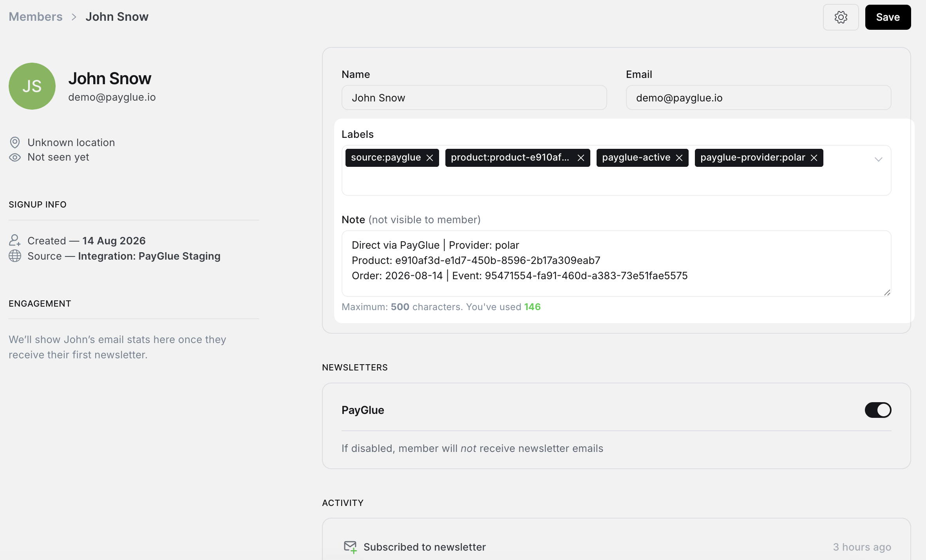This screenshot has width=926, height=560.
Task: Click the eye icon beside Not seen yet
Action: [x=15, y=157]
